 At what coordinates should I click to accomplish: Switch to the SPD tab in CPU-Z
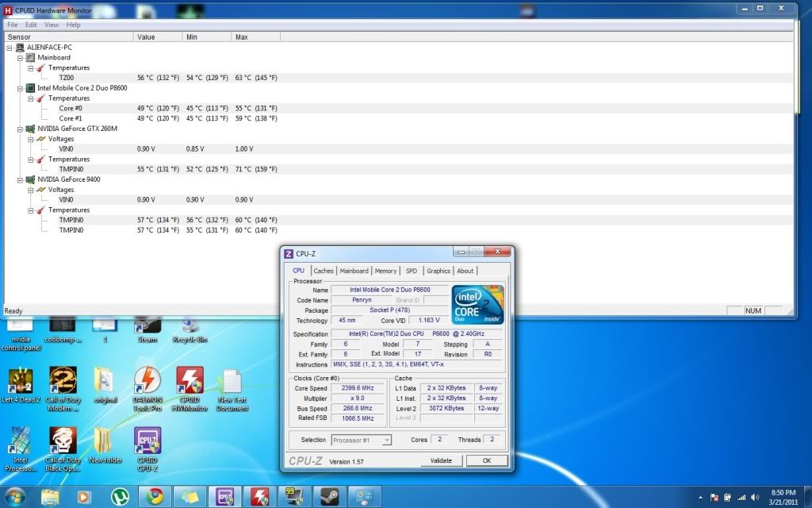point(412,271)
